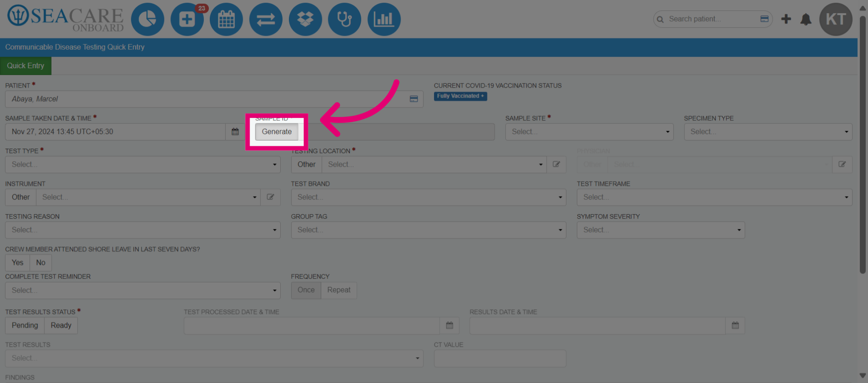Toggle Other for Instrument

pos(21,197)
